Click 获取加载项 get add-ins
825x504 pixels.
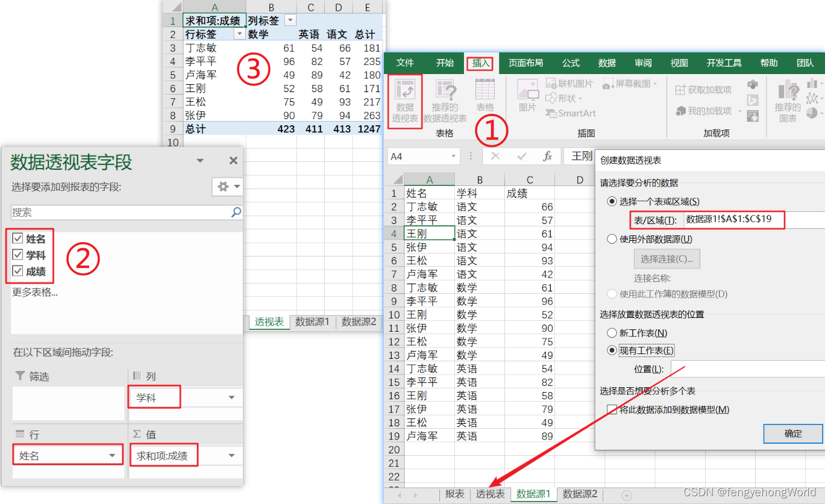[703, 90]
